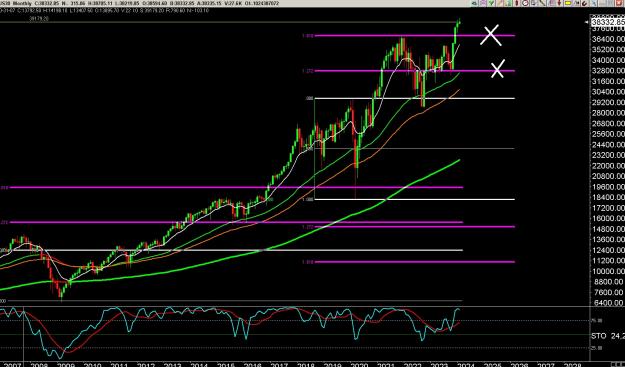Viewport: 625px width, 367px height.
Task: Click the 12400.00 price axis label
Action: click(x=609, y=250)
